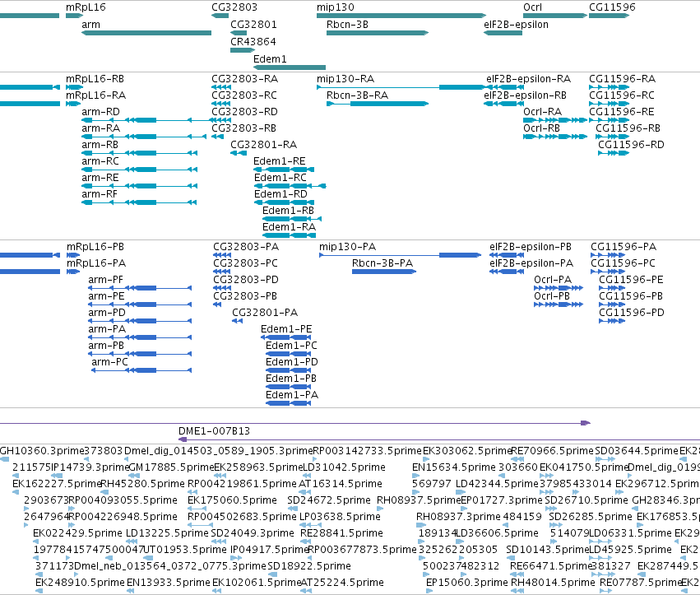Select the Rbcn-3B-RA transcript glyph
This screenshot has height=595, width=700.
click(378, 104)
